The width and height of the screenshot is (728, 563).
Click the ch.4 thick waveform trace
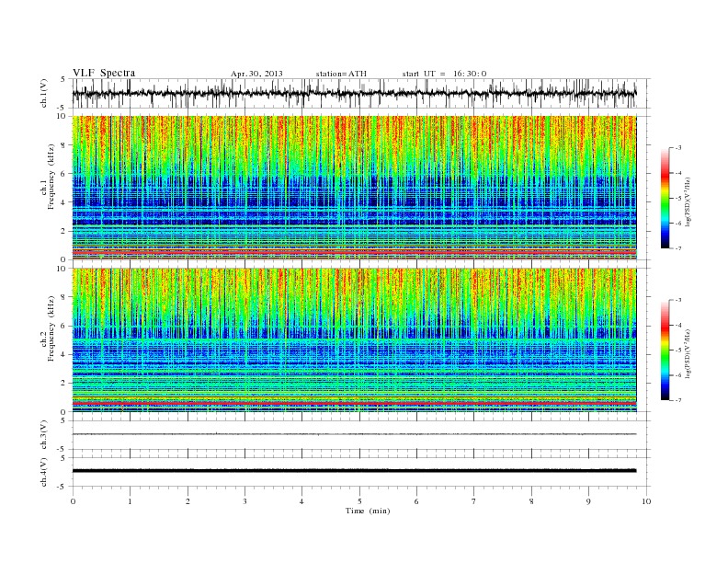coord(354,471)
